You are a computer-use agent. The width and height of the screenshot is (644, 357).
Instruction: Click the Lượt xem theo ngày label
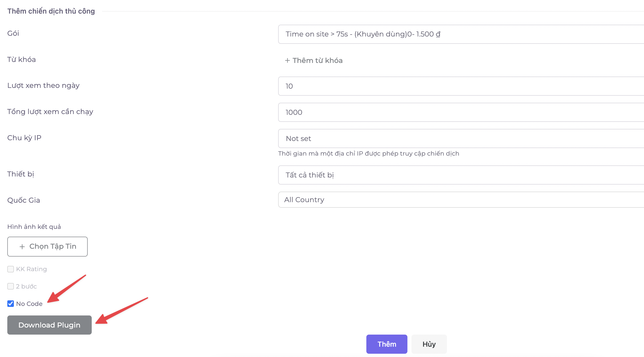(43, 86)
